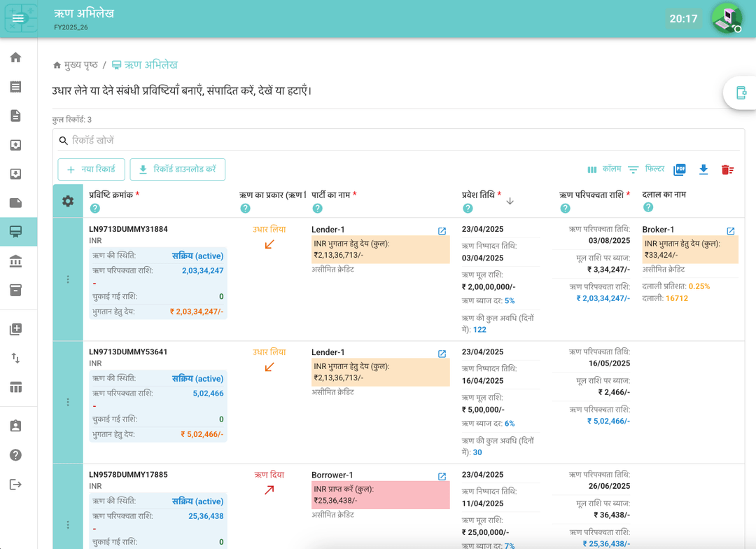Screen dimensions: 756x549
Task: Click the red delete records icon
Action: 727,169
